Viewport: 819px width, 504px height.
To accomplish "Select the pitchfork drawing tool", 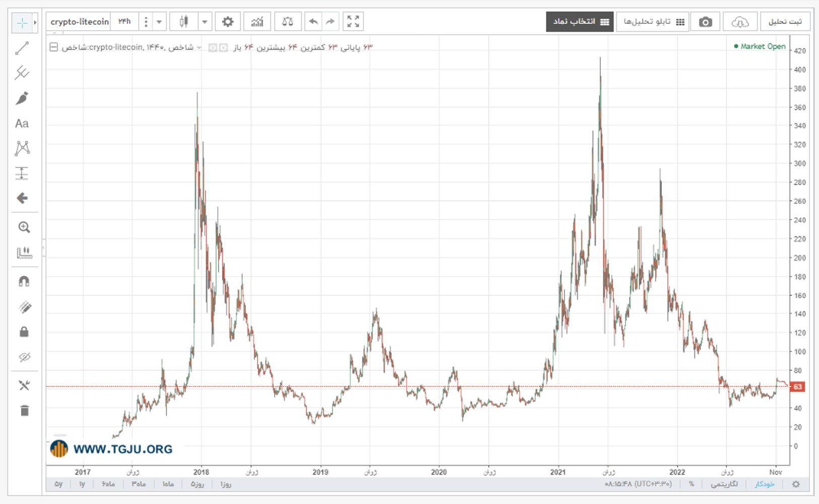I will (22, 73).
